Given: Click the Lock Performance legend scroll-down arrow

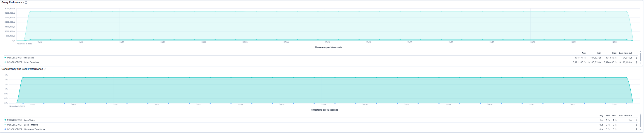Looking at the screenshot, I should (x=640, y=130).
